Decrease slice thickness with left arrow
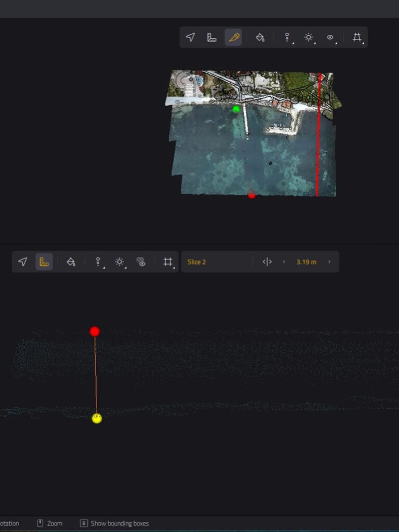 (284, 262)
